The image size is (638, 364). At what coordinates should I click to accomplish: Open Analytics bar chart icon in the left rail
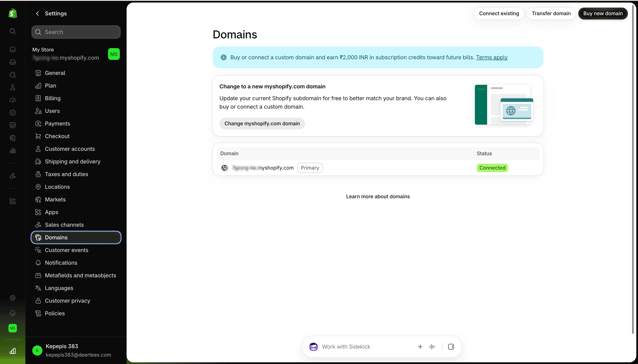click(12, 151)
